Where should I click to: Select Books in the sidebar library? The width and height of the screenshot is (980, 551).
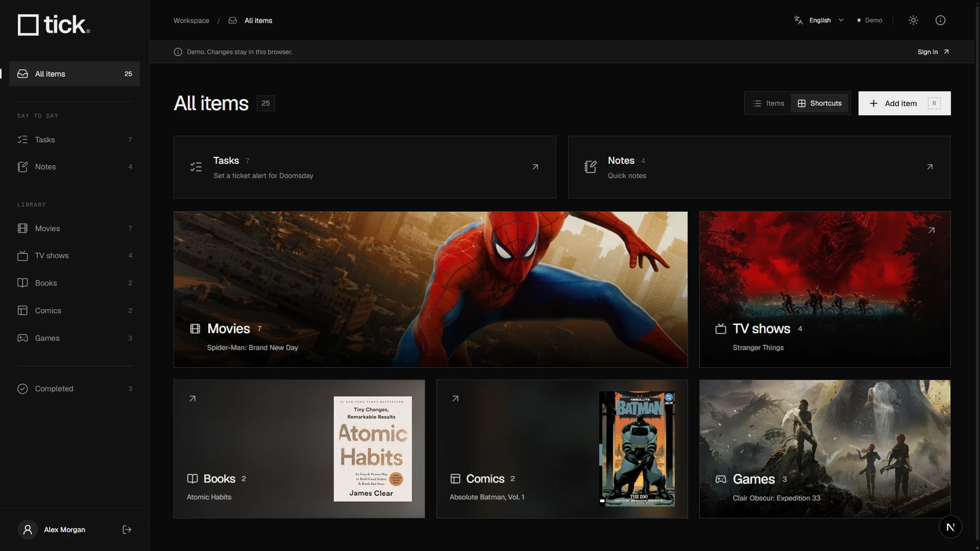[x=75, y=283]
